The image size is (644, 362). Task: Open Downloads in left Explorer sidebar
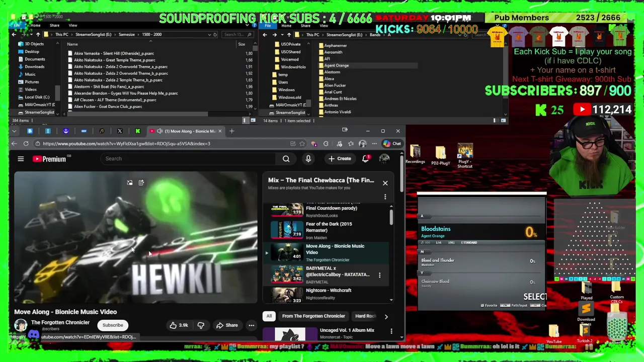click(x=34, y=67)
